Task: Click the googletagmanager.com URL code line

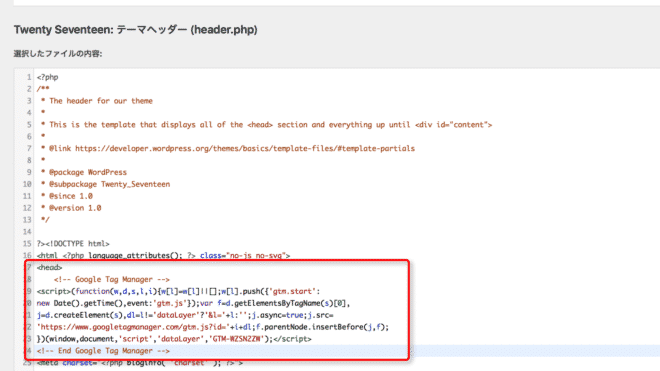Action: (213, 327)
